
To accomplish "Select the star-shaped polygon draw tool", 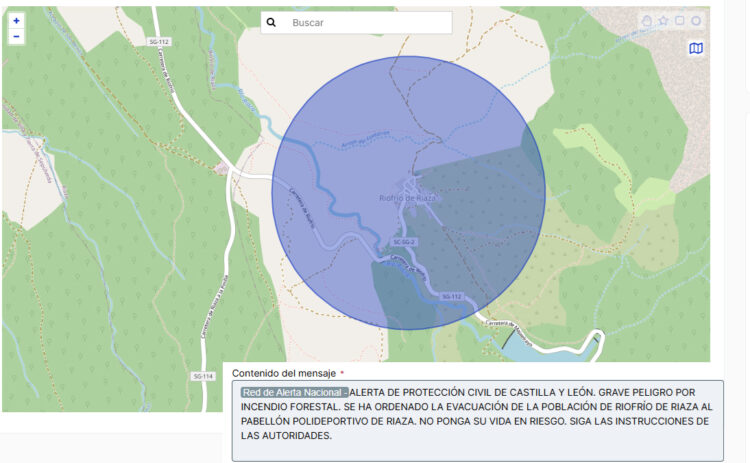I will [662, 20].
